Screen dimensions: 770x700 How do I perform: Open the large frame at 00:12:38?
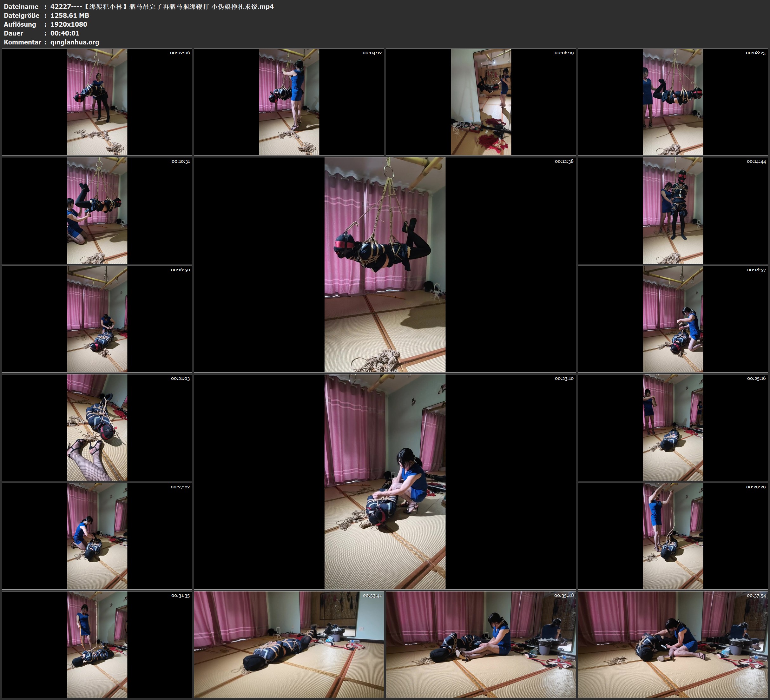(385, 265)
